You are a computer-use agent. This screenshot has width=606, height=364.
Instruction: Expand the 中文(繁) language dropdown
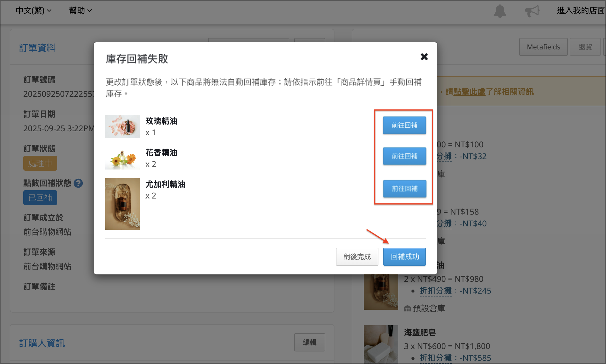(33, 11)
